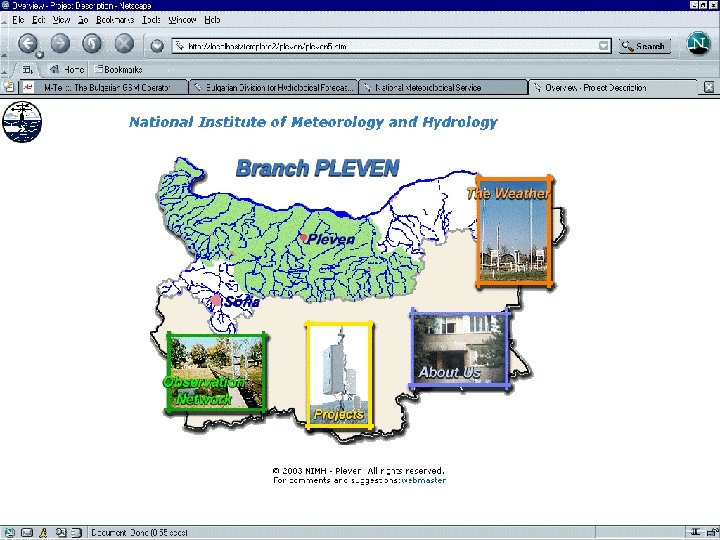Close the current tab using the X button

click(709, 87)
